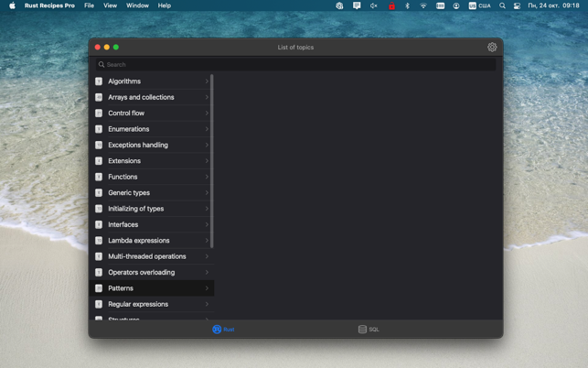Viewport: 588px width, 368px height.
Task: Expand Arrays and collections chevron
Action: click(x=207, y=97)
